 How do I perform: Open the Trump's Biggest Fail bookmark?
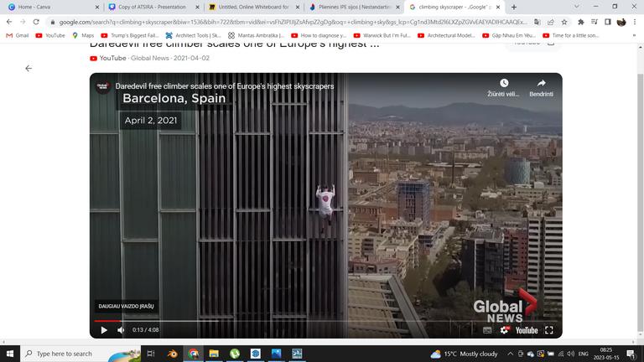point(130,36)
